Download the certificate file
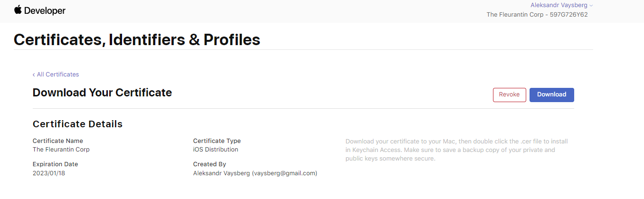Screen dimensions: 644x199 click(551, 95)
